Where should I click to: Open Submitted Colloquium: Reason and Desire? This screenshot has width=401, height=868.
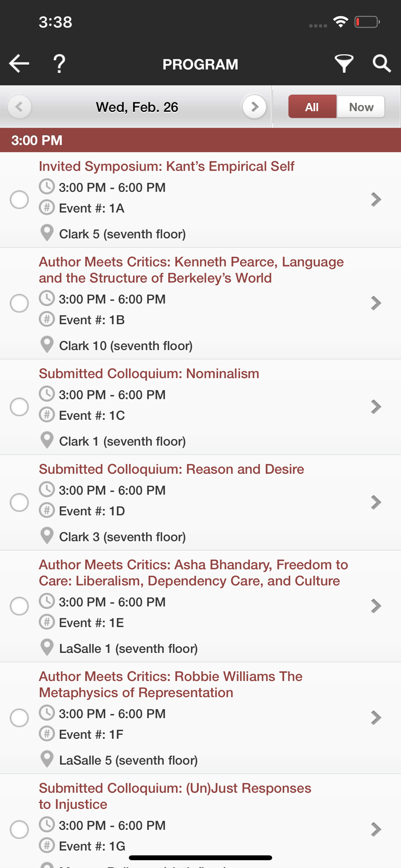click(171, 469)
